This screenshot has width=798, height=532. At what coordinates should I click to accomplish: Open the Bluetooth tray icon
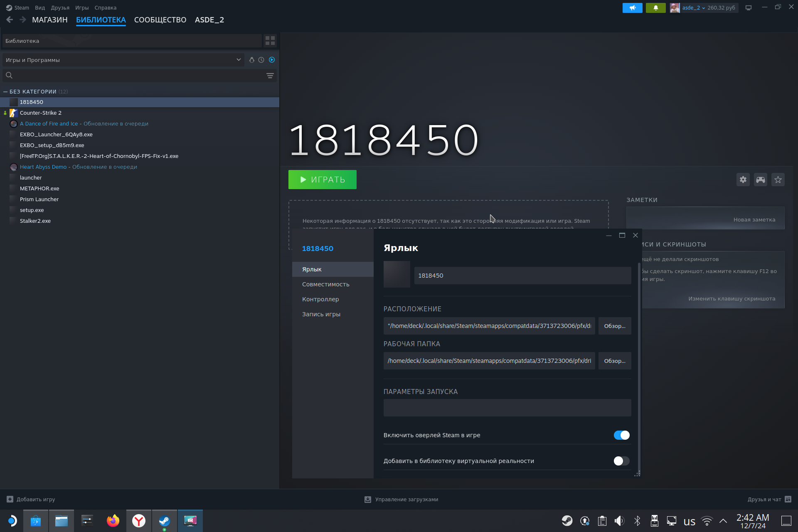pyautogui.click(x=637, y=521)
